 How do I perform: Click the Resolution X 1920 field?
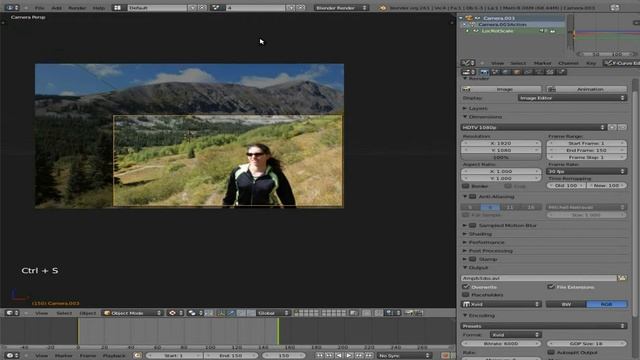pos(501,143)
